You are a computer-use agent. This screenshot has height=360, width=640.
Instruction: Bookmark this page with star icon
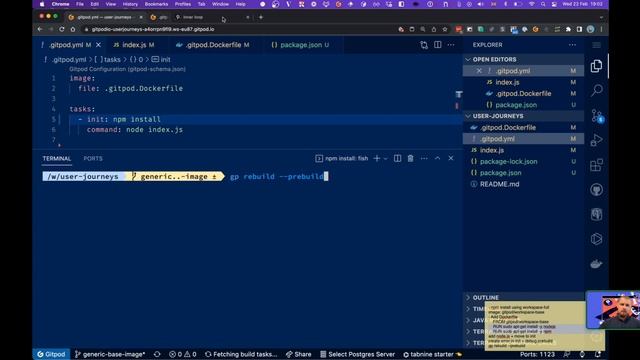click(445, 29)
